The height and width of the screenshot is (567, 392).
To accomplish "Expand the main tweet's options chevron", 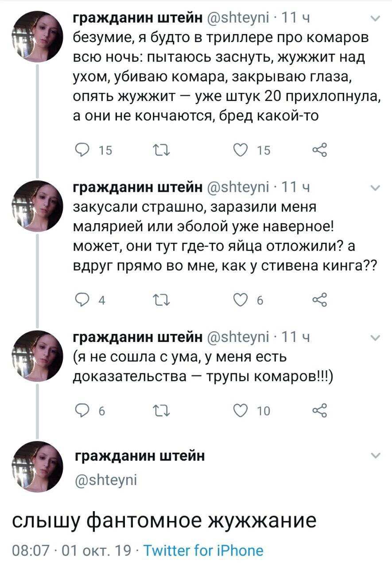I will pos(375,456).
